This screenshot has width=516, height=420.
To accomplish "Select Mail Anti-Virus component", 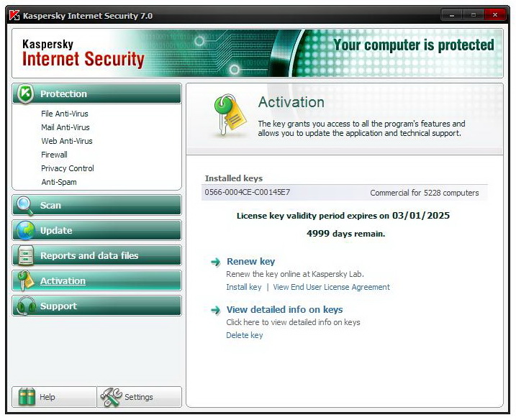I will 65,127.
